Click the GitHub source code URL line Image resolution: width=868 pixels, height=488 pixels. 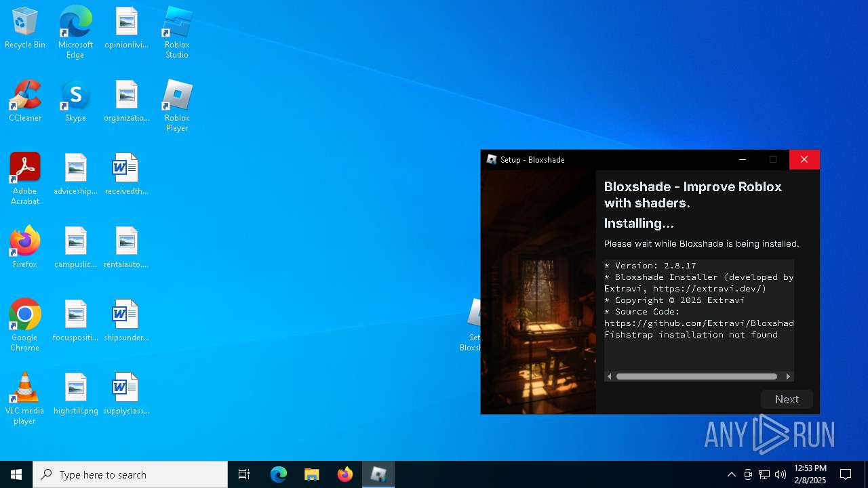[x=699, y=323]
